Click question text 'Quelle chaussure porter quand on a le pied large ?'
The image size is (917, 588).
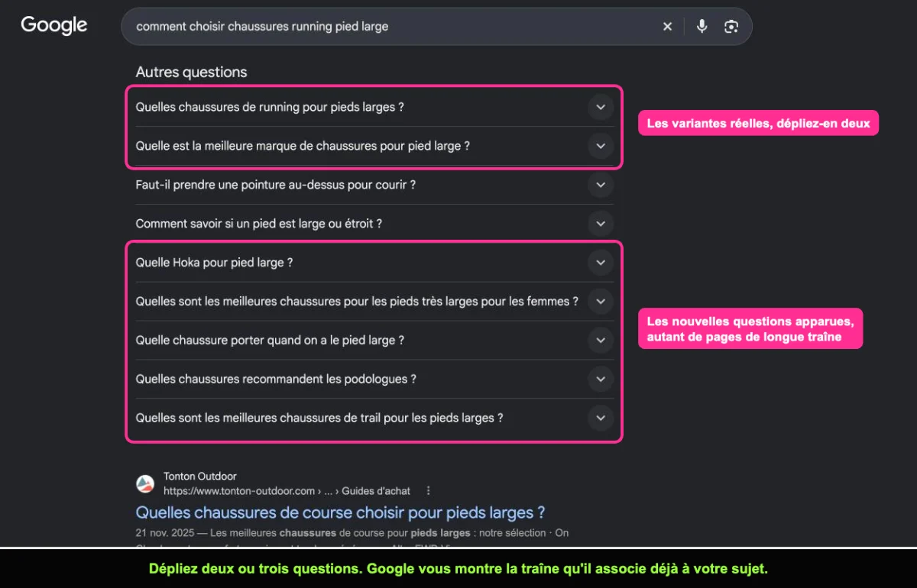(270, 341)
